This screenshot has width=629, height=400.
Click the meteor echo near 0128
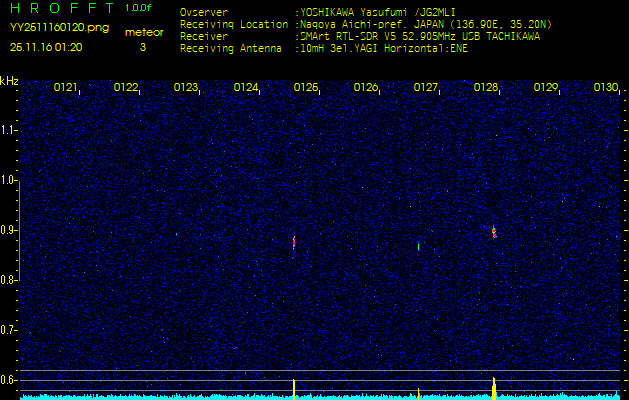[494, 232]
